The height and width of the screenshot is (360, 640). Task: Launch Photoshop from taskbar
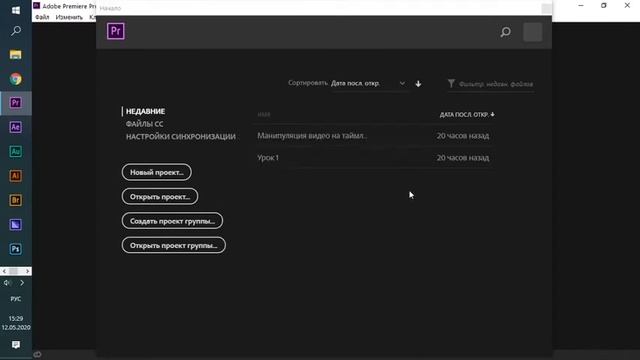(16, 249)
